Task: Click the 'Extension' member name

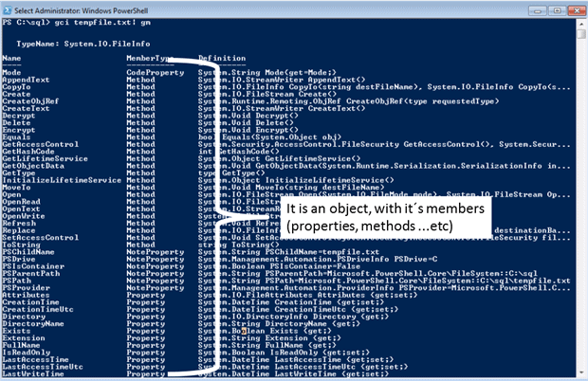Action: pyautogui.click(x=24, y=338)
